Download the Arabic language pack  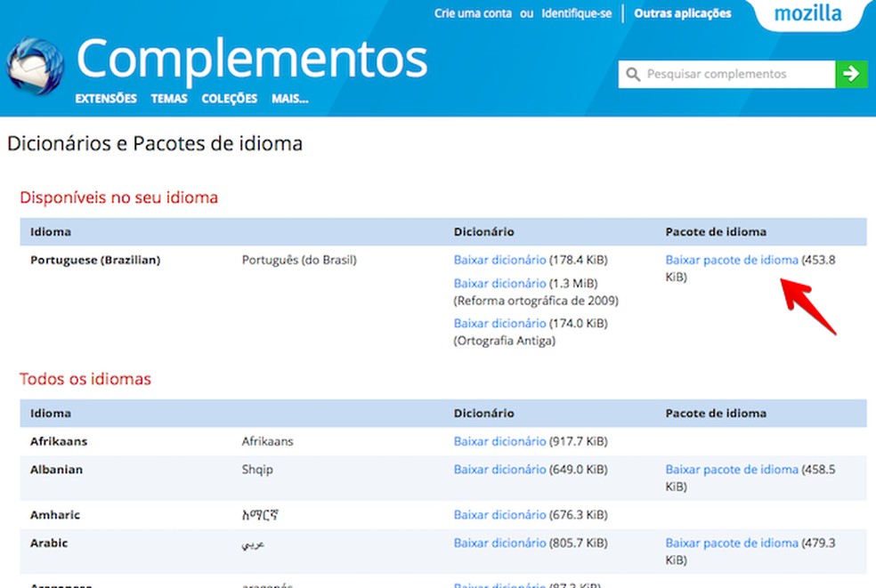[729, 543]
